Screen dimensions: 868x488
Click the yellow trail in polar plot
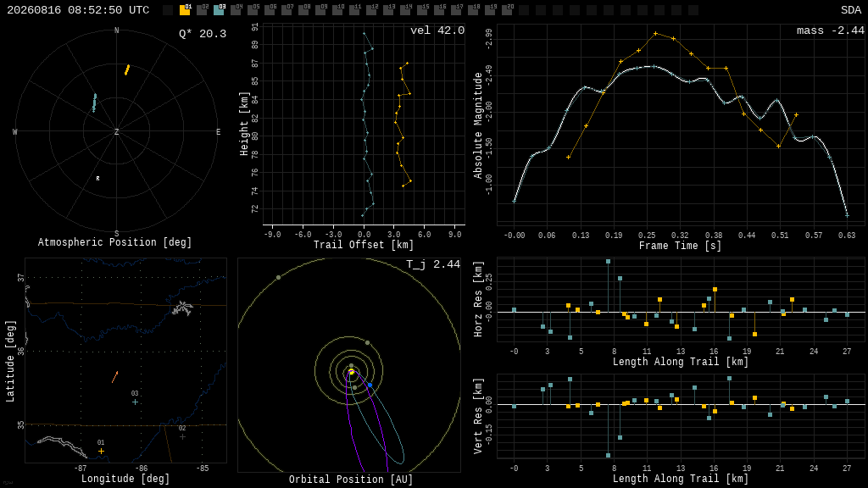point(127,69)
